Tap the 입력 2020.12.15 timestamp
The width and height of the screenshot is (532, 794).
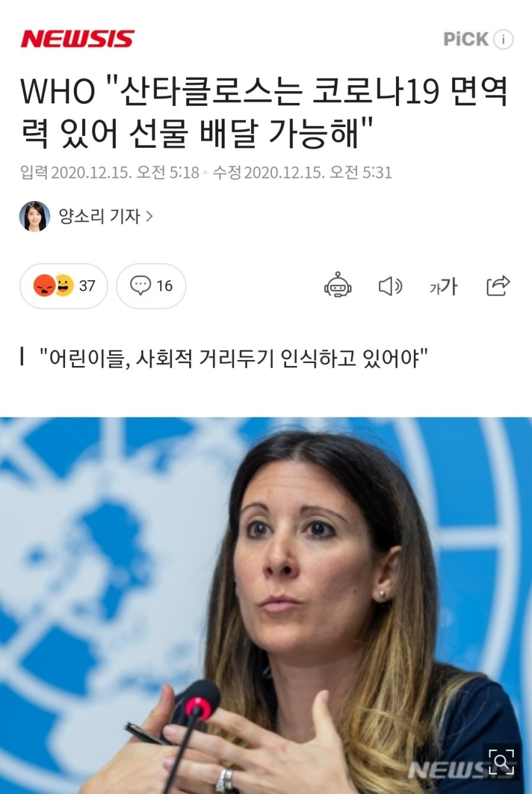110,173
